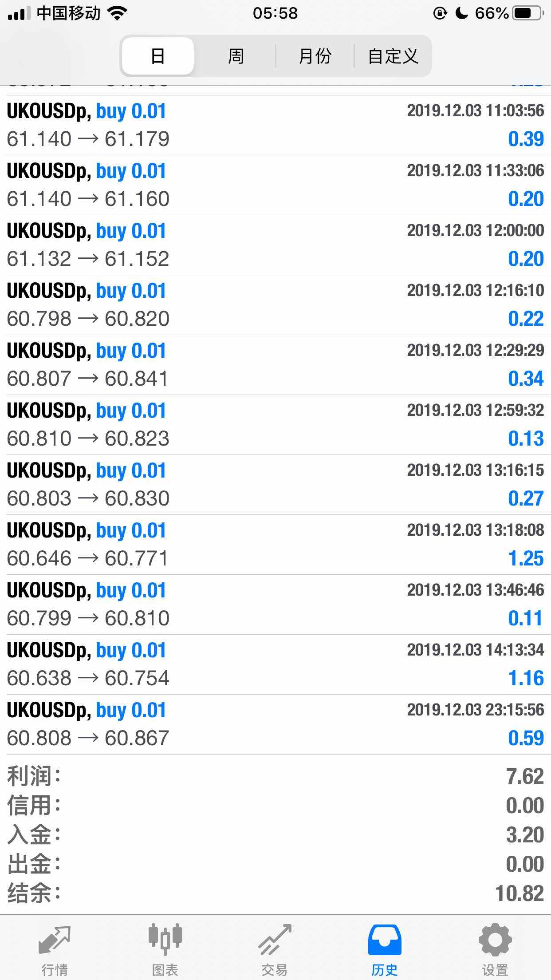Switch to the 日 day period

[158, 56]
